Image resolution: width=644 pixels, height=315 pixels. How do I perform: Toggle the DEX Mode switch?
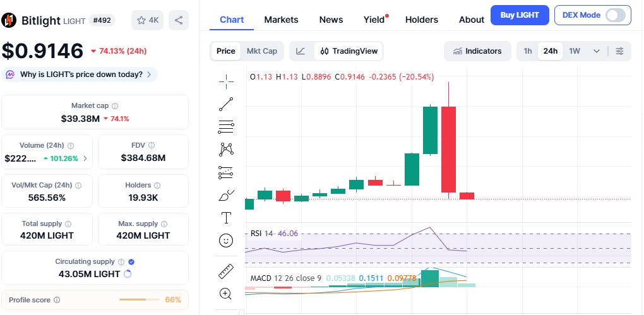615,15
